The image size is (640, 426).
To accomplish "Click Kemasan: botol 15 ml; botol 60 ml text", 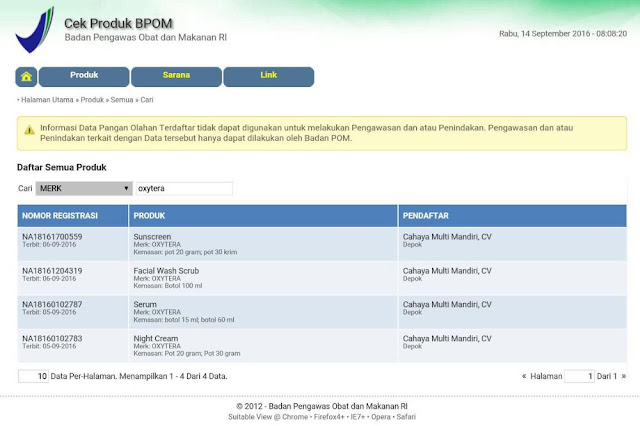I will pos(184,320).
